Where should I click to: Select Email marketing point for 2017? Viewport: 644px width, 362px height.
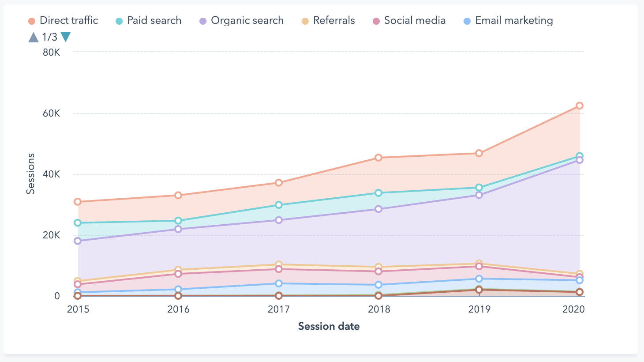(x=279, y=283)
